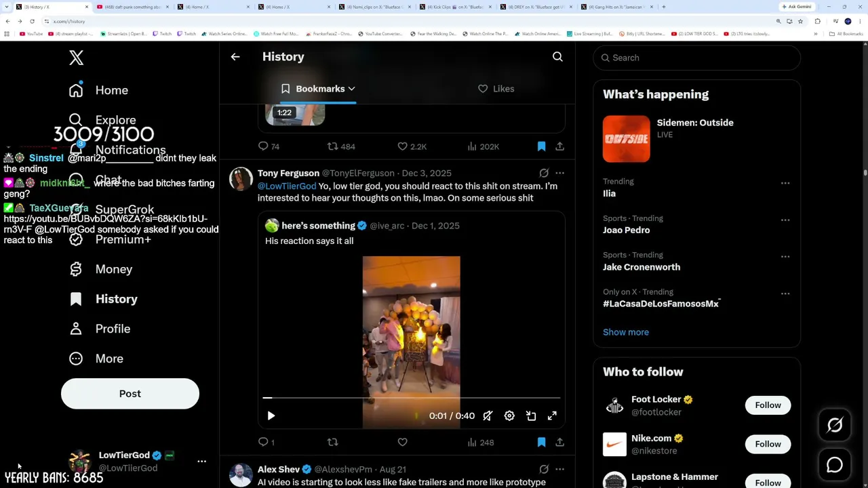Screen dimensions: 868x488
Task: Click the X logo in the sidebar
Action: click(x=76, y=58)
